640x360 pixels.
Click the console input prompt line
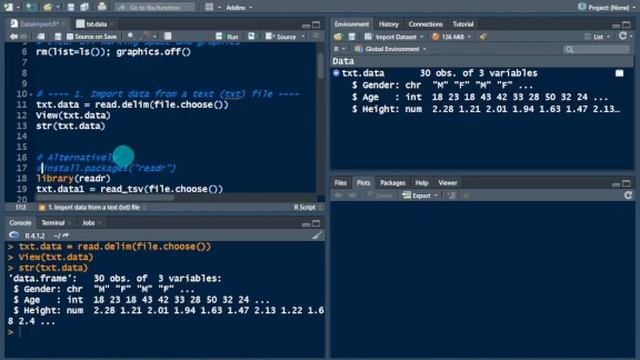163,332
